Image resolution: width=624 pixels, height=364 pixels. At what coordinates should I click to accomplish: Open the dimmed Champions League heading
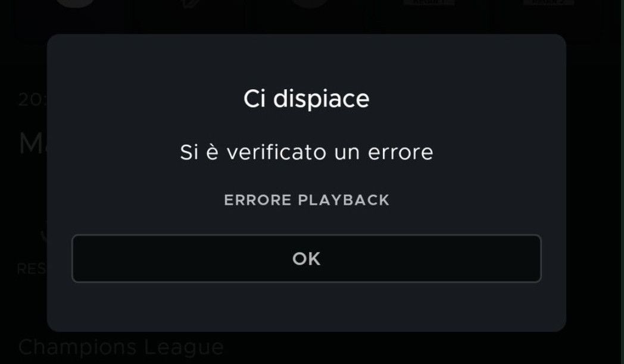point(121,348)
